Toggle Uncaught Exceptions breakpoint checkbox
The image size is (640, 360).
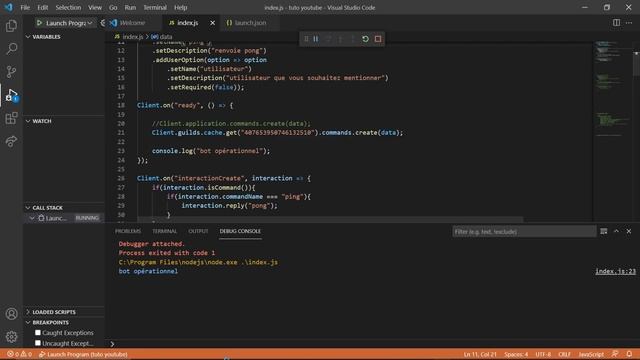point(38,343)
